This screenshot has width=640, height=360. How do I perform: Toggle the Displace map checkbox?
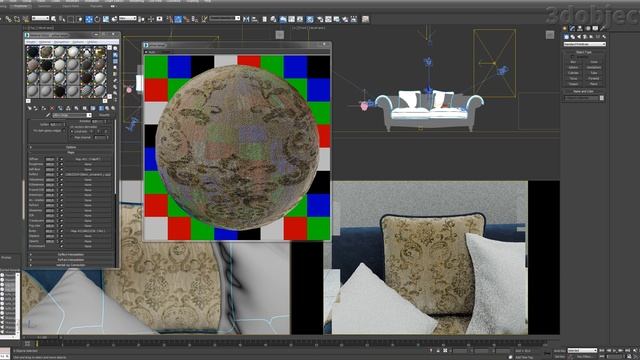(62, 236)
